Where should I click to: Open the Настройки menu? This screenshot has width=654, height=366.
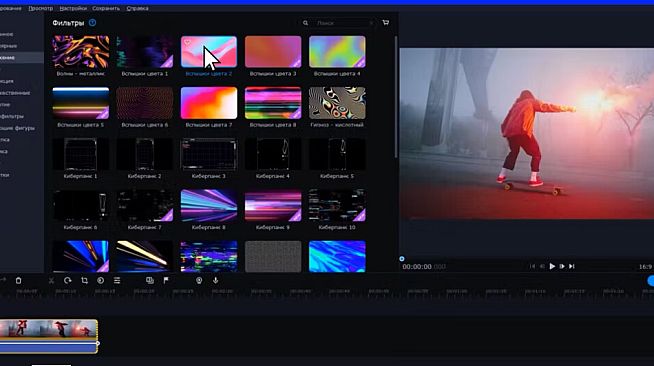(x=73, y=8)
